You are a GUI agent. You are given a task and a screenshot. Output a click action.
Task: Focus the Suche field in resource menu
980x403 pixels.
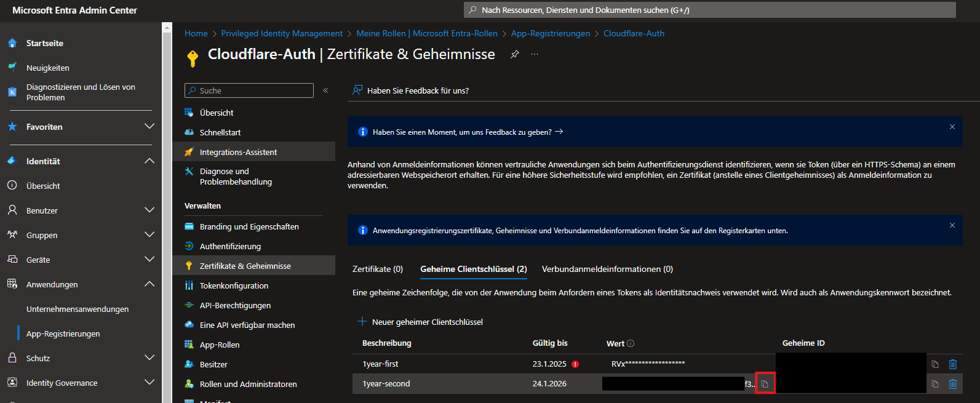pos(249,90)
